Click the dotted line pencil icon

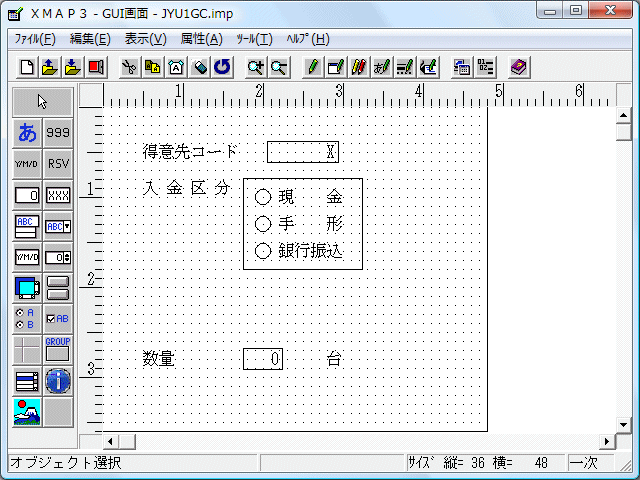pyautogui.click(x=405, y=67)
